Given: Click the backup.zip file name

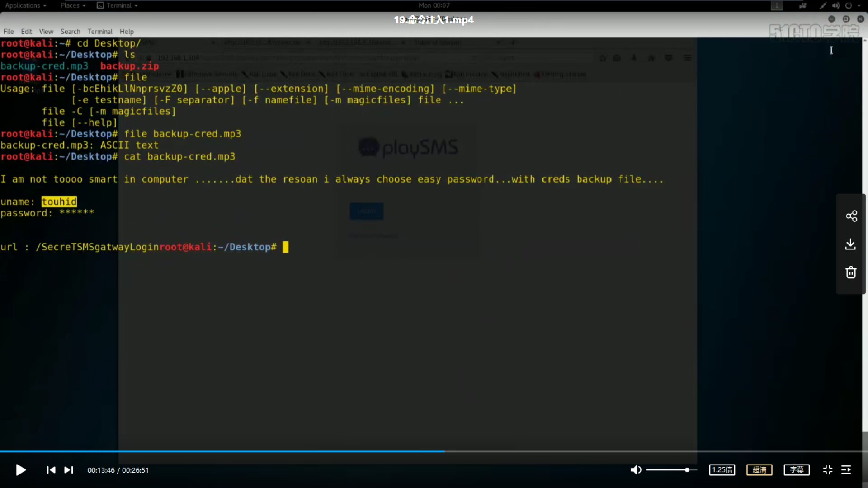Looking at the screenshot, I should (x=130, y=66).
